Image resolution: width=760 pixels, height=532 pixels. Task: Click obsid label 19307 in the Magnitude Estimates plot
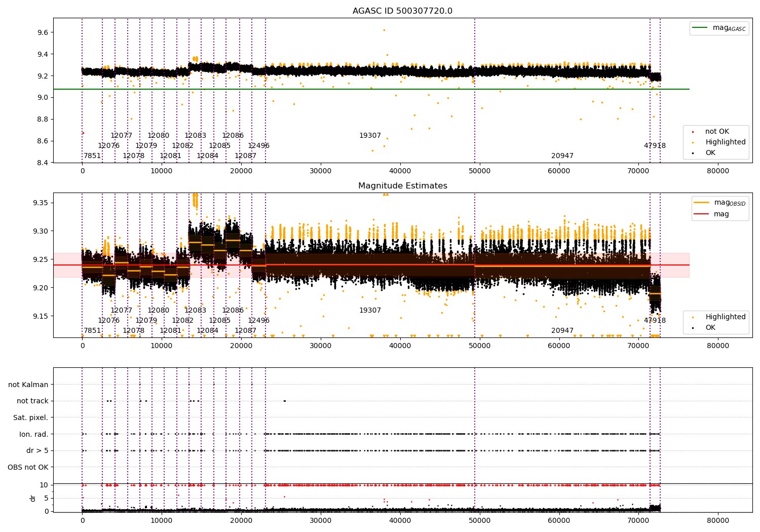pyautogui.click(x=370, y=311)
